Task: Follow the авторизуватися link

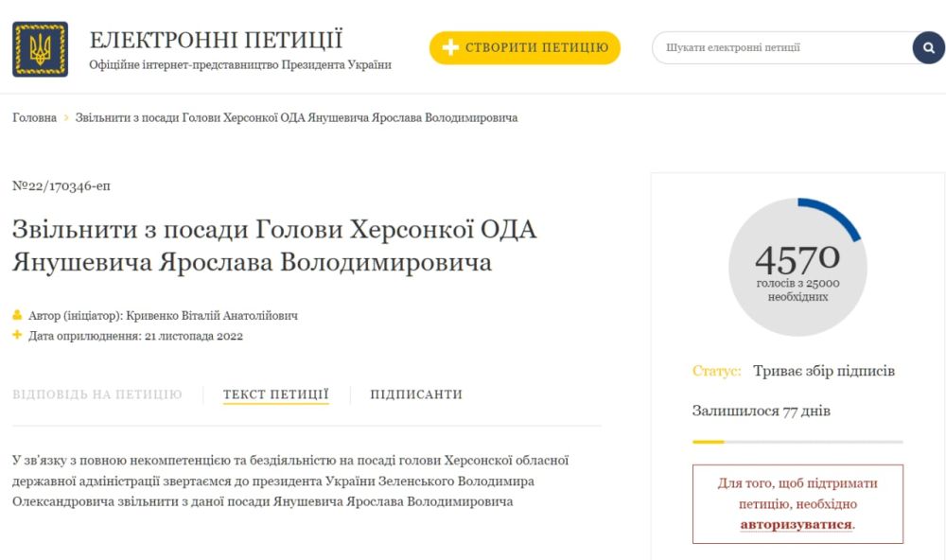Action: coord(796,523)
